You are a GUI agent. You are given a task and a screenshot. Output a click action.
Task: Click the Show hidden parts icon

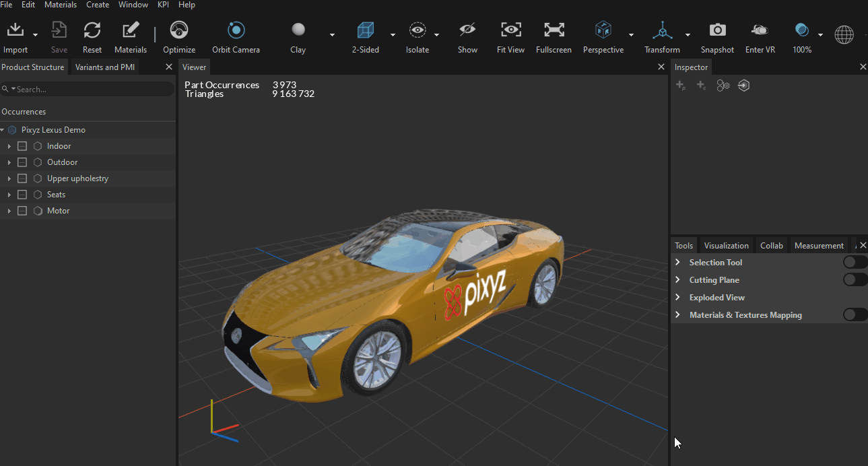(467, 30)
